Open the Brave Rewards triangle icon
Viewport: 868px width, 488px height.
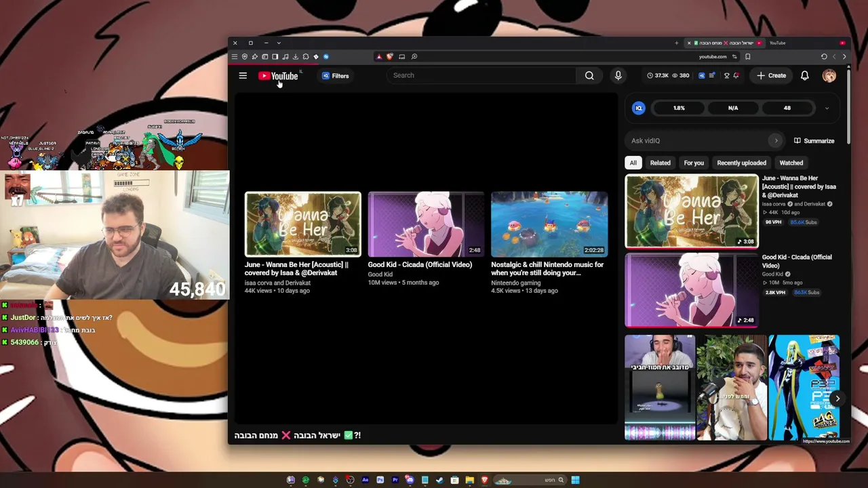pos(379,57)
